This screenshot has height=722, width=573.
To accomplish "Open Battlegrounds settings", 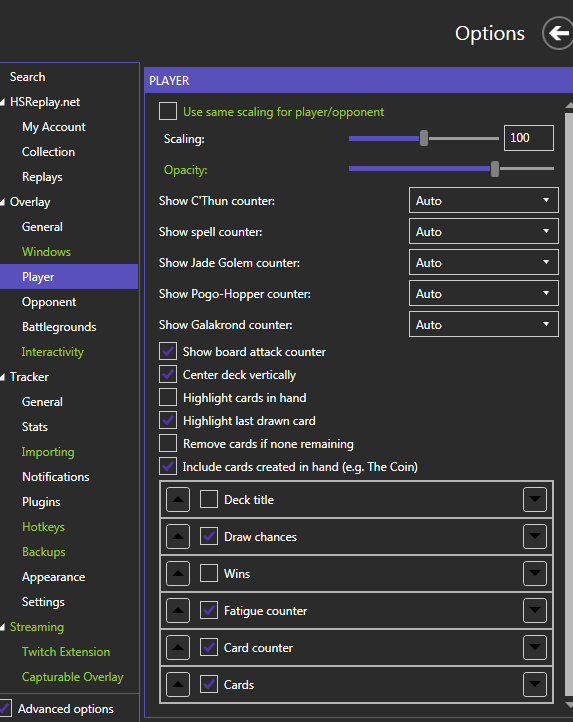I will click(x=59, y=327).
